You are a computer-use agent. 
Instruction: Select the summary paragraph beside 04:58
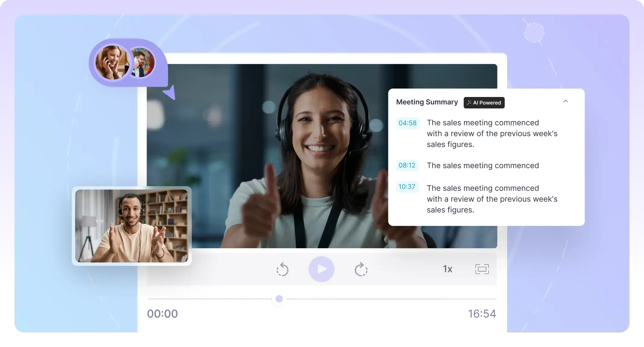coord(492,133)
